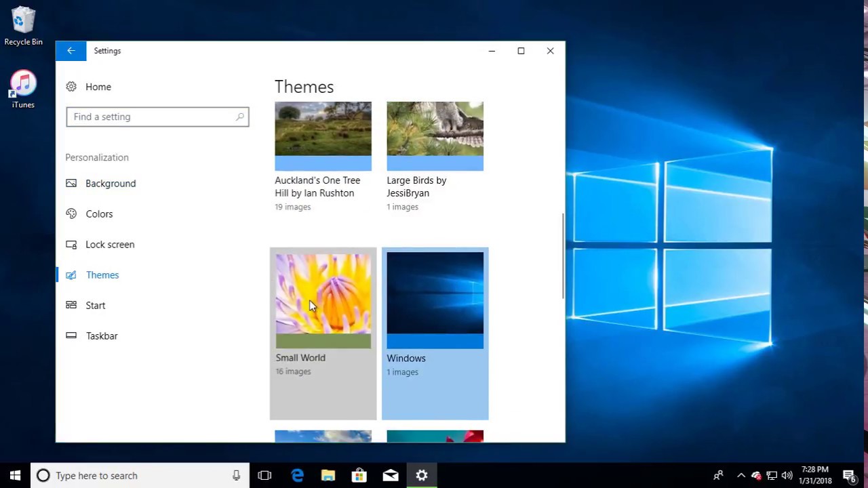
Task: Go to Lock screen settings
Action: [x=110, y=244]
